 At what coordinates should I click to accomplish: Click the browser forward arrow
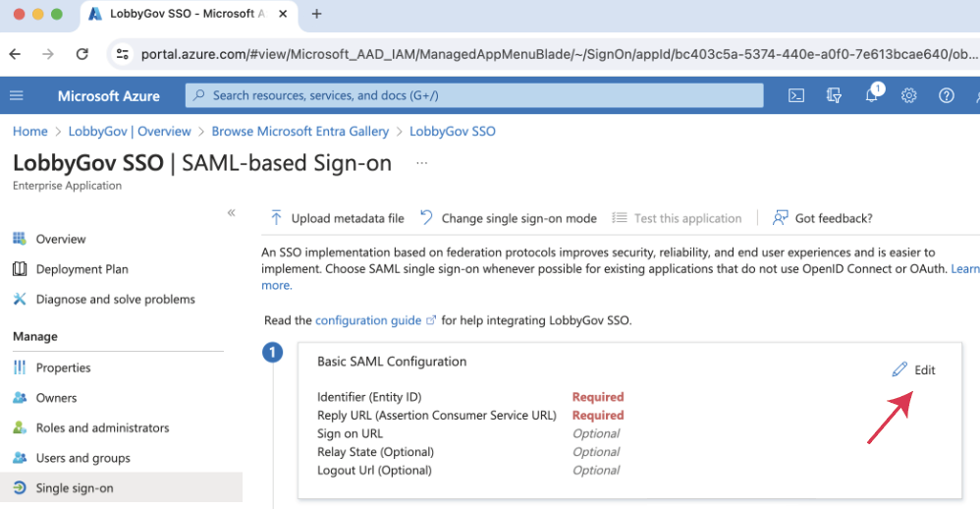pyautogui.click(x=48, y=54)
